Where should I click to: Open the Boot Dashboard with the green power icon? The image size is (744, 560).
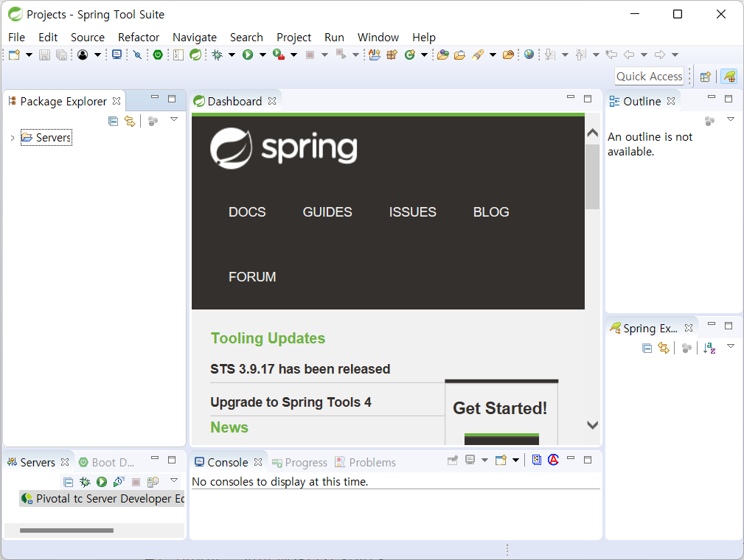click(x=158, y=55)
